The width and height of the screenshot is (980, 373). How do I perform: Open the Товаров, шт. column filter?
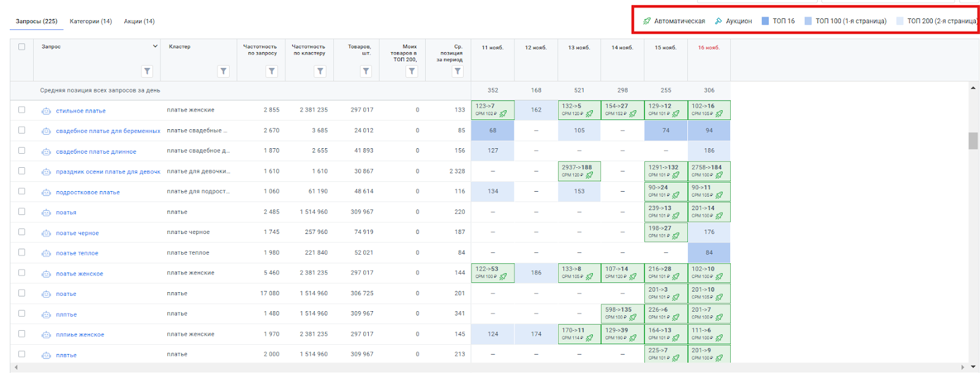tap(366, 72)
